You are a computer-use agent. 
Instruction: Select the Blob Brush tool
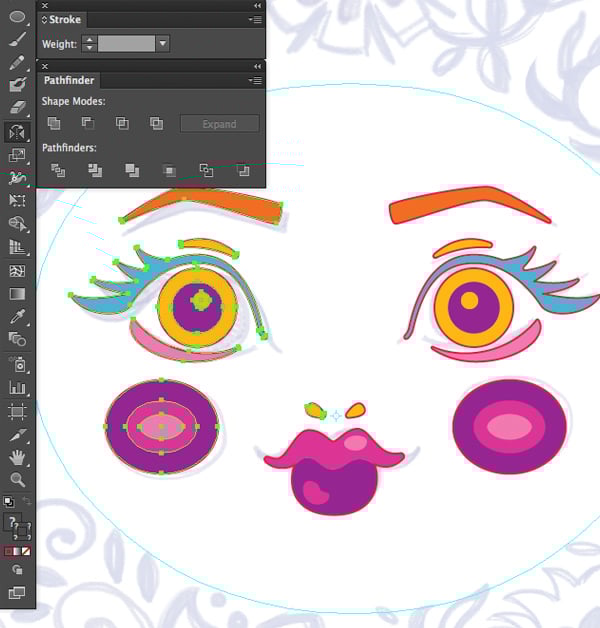[17, 85]
